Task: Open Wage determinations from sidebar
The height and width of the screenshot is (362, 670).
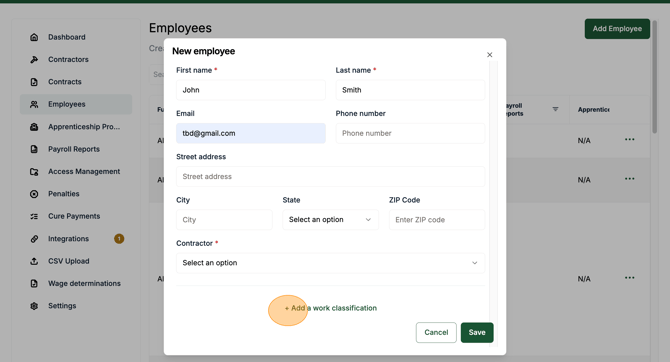Action: tap(76, 283)
